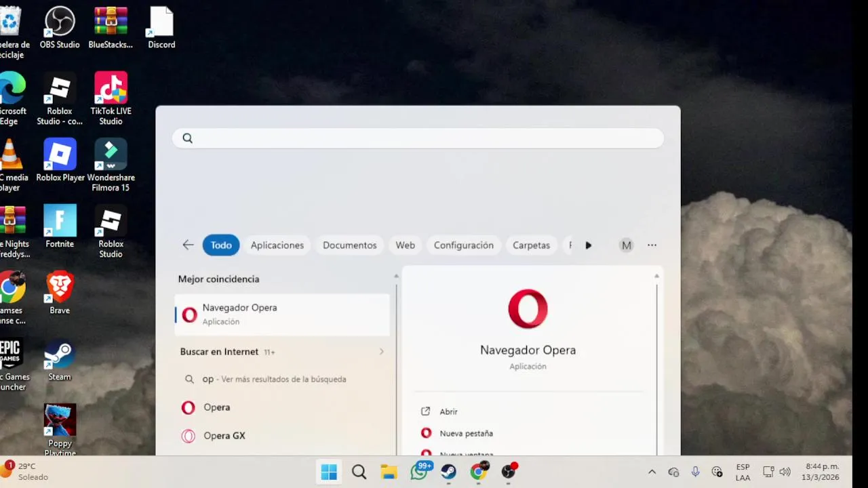
Task: Open Steam from the taskbar
Action: (x=448, y=472)
